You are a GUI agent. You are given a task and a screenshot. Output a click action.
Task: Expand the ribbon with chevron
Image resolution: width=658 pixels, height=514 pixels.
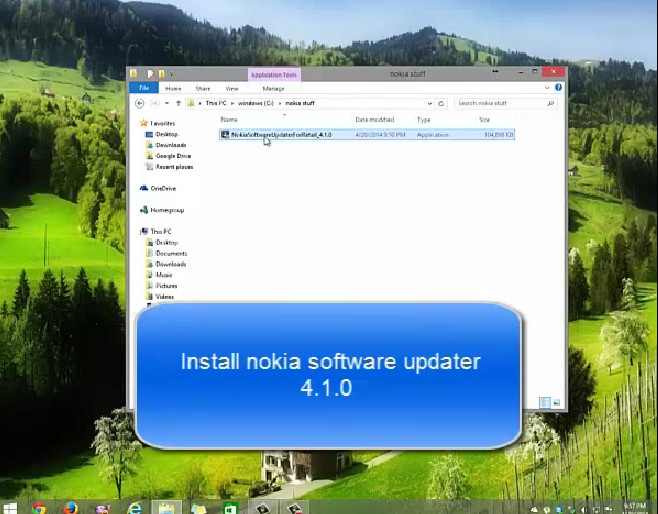click(x=547, y=88)
